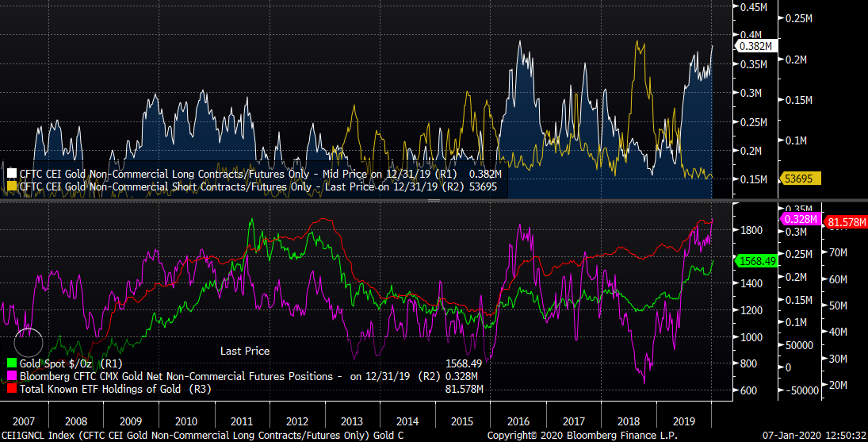Image resolution: width=868 pixels, height=442 pixels.
Task: Select the 'CFTC CEI Gold Non-Commercial Short Contracts' legend entry
Action: 252,187
